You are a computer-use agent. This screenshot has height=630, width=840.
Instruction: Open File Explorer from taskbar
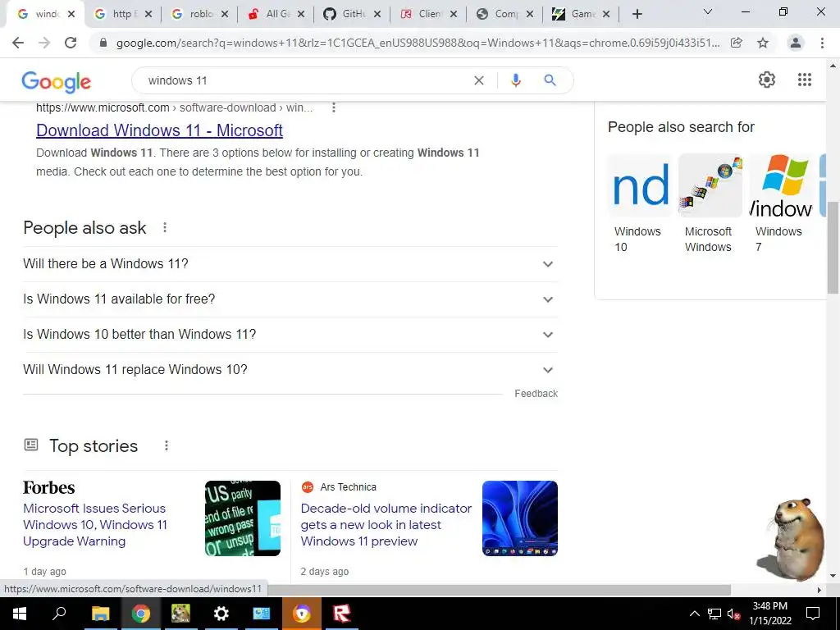coord(100,614)
